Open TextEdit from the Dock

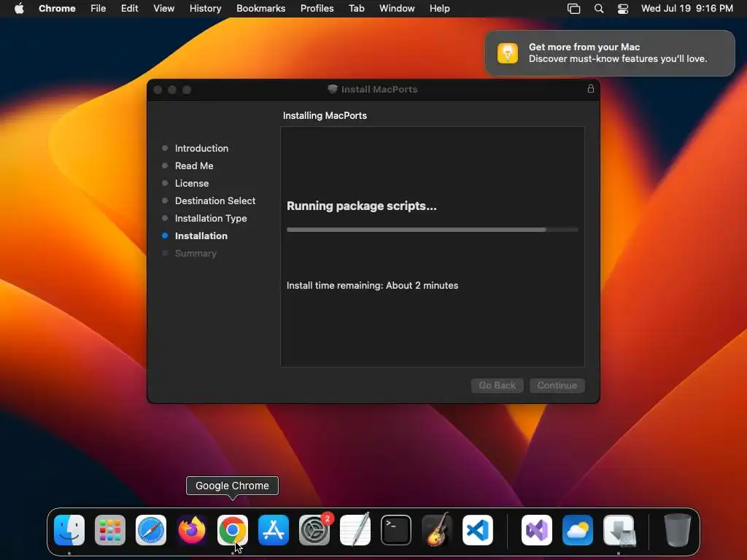(355, 530)
